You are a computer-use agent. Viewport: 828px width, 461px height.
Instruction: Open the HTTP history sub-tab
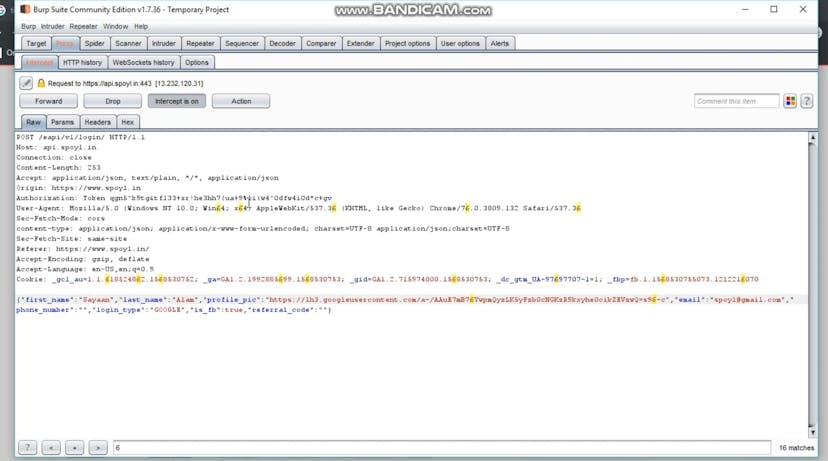pos(82,62)
